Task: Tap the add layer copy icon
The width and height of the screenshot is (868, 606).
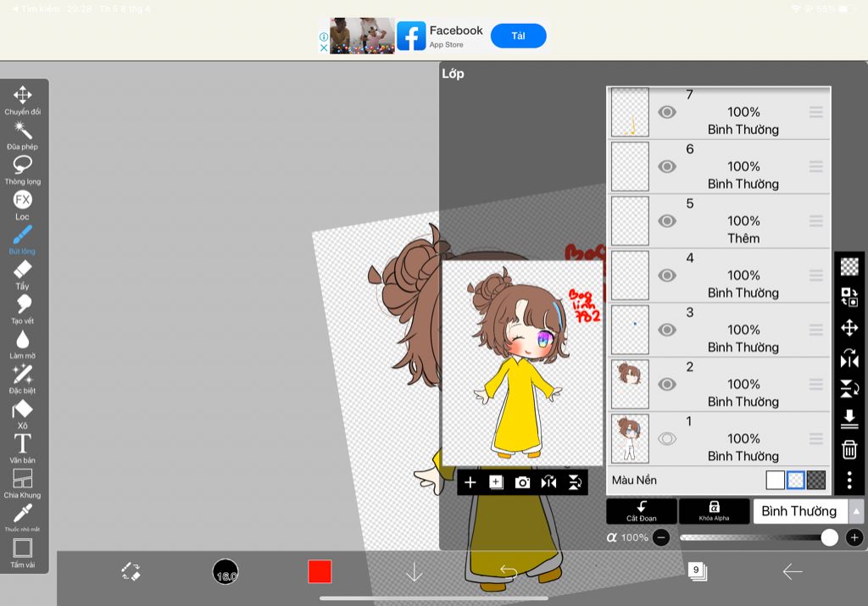Action: click(496, 482)
